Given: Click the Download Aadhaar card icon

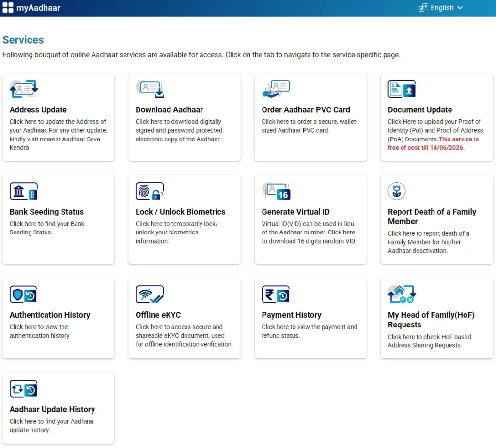Looking at the screenshot, I should coord(150,89).
